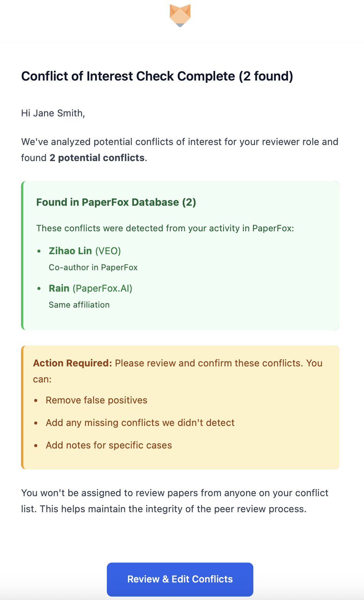Click the Hi Jane Smith greeting
Viewport: 364px width, 600px height.
click(x=53, y=113)
